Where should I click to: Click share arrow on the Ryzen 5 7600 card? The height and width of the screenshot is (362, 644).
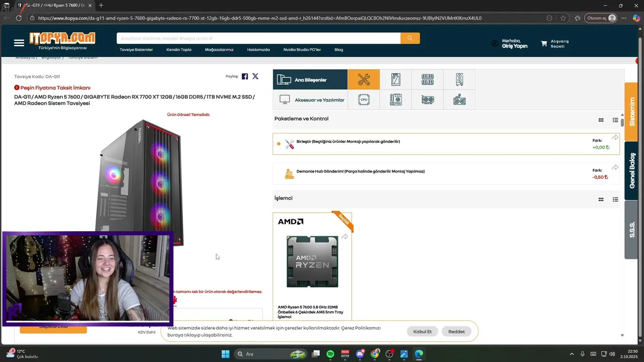tap(345, 237)
